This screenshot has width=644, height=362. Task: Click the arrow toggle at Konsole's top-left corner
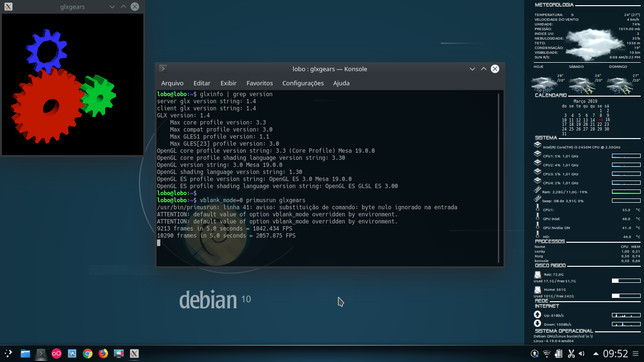coord(162,68)
